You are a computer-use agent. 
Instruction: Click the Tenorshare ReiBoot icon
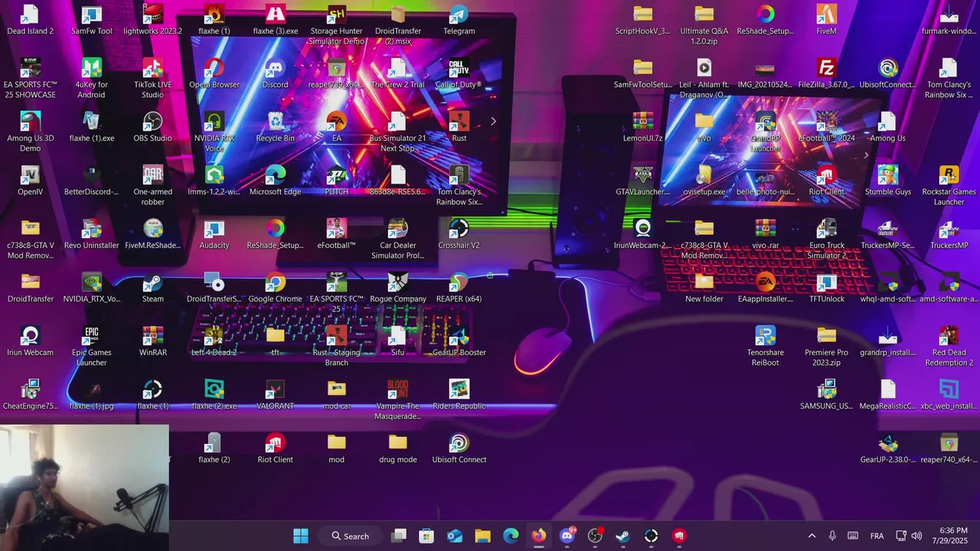765,347
